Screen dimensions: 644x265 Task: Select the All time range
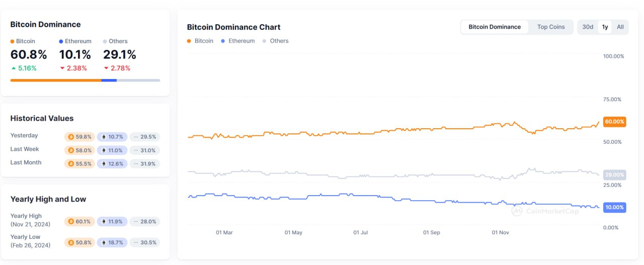[x=620, y=27]
